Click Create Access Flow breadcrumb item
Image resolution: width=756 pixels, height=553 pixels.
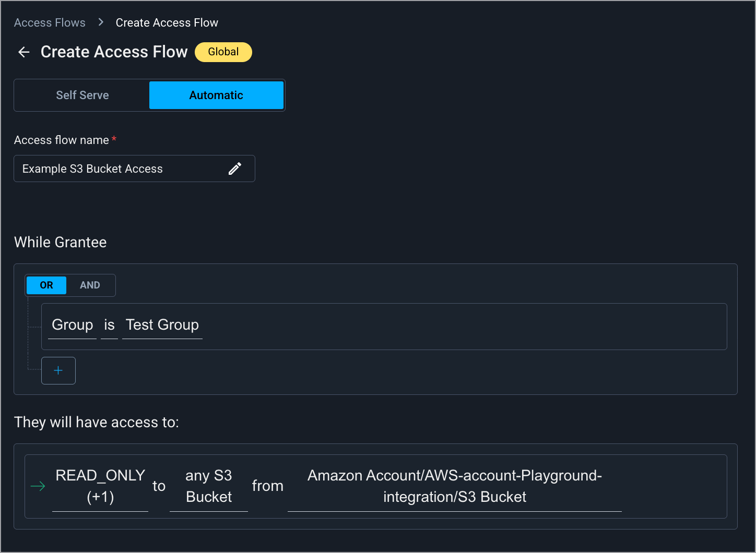(167, 22)
